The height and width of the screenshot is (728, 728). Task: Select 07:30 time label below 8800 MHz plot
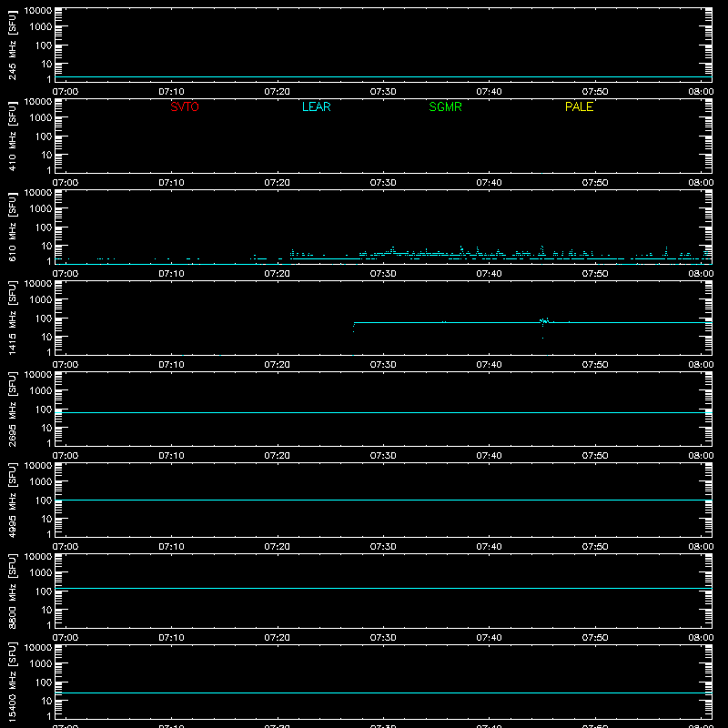(x=383, y=638)
